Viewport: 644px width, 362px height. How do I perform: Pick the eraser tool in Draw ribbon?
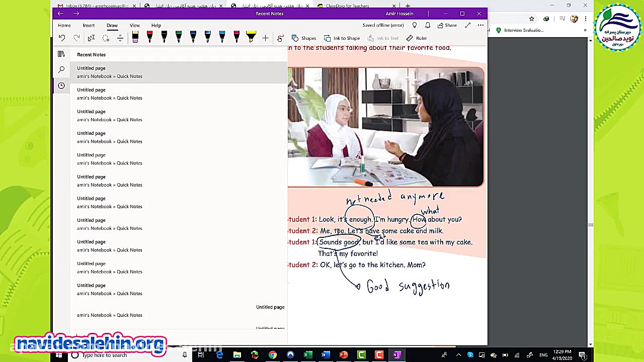(135, 37)
